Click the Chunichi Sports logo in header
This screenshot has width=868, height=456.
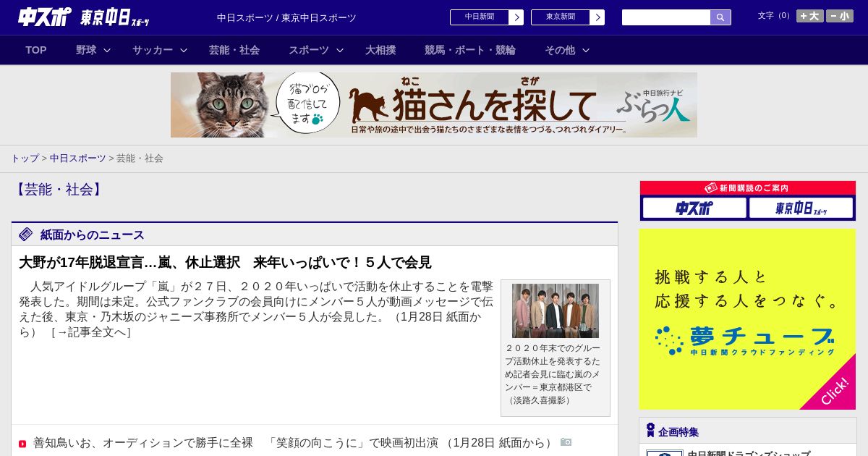click(x=45, y=17)
